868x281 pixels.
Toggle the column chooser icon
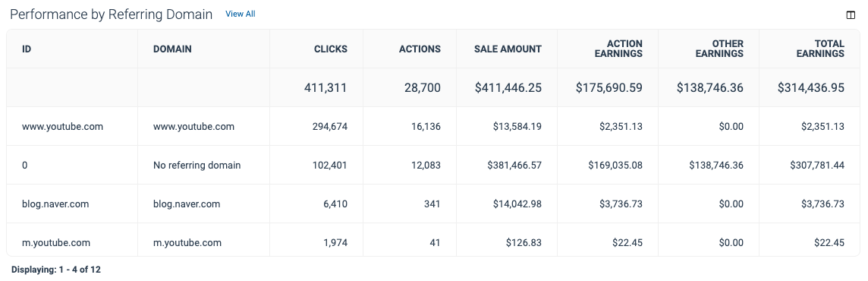click(x=851, y=15)
